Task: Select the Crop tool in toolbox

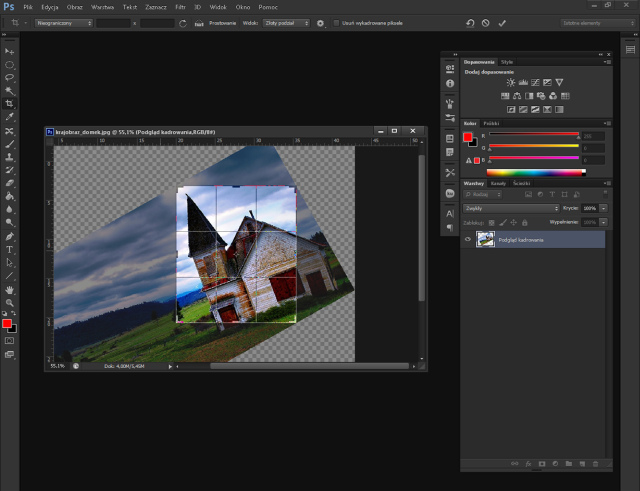Action: 9,104
